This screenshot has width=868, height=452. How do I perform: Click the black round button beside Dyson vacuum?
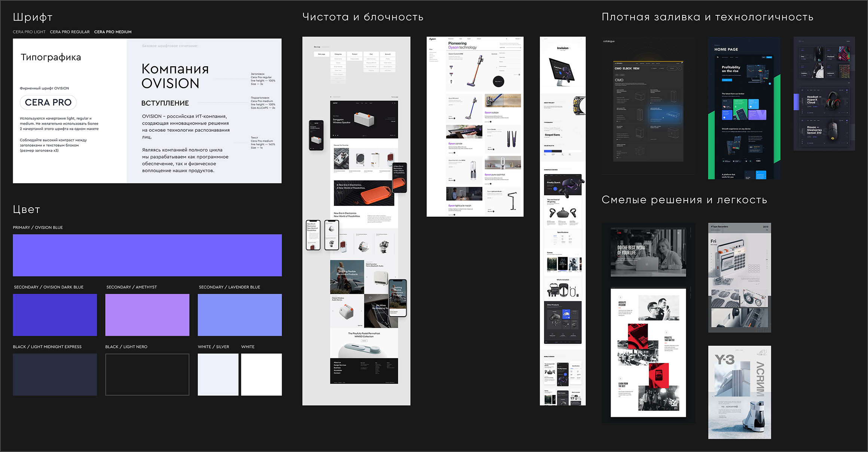click(x=498, y=81)
